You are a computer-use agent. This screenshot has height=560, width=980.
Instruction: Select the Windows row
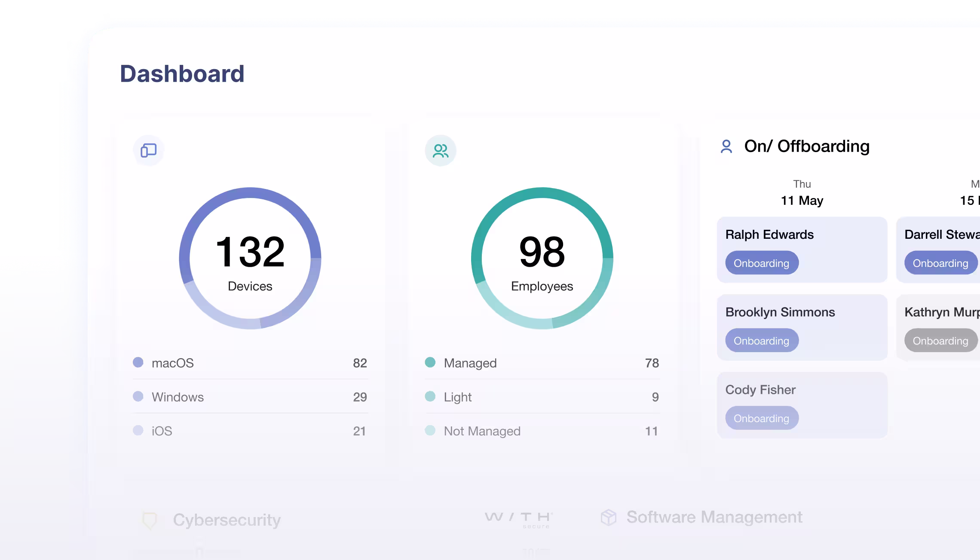coord(250,397)
